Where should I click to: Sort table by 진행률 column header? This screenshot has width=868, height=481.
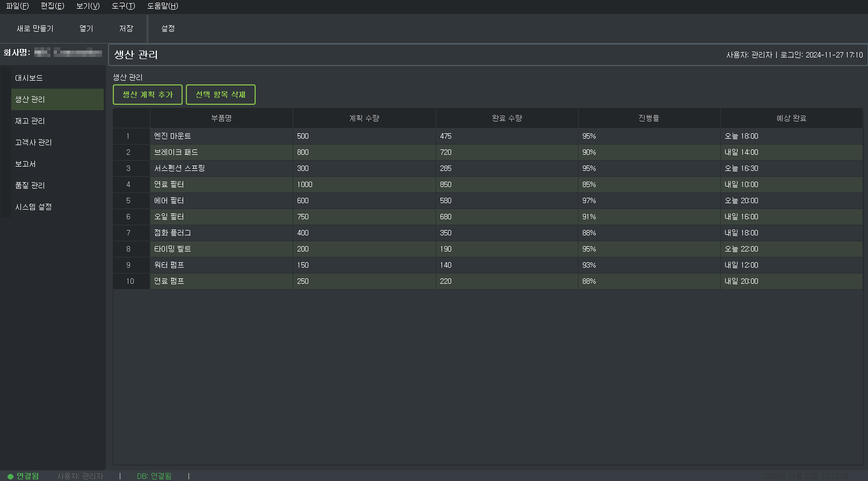[x=649, y=118]
